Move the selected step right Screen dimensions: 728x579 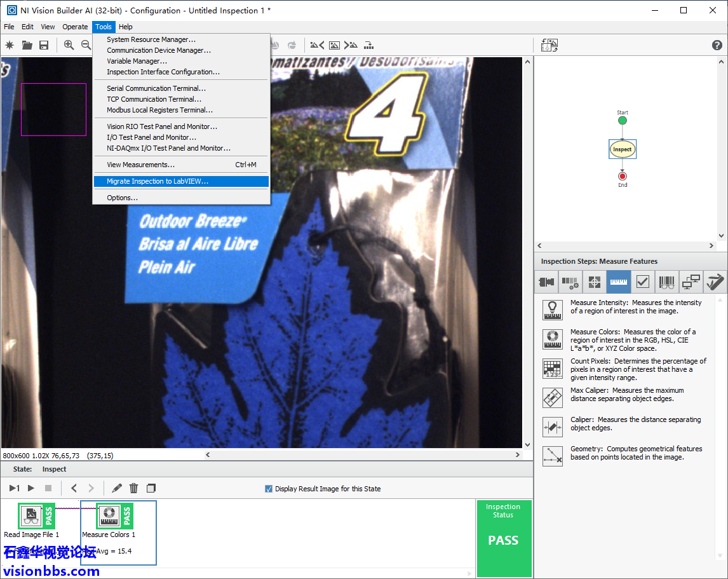[x=91, y=488]
